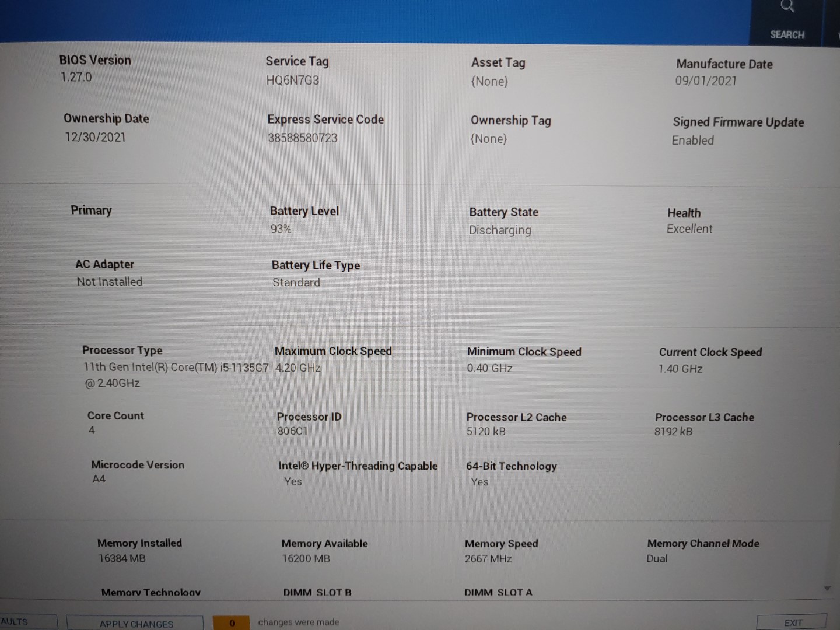The width and height of the screenshot is (840, 630).
Task: Click the Maximum Clock Speed 4.20 GHz value
Action: pyautogui.click(x=297, y=368)
